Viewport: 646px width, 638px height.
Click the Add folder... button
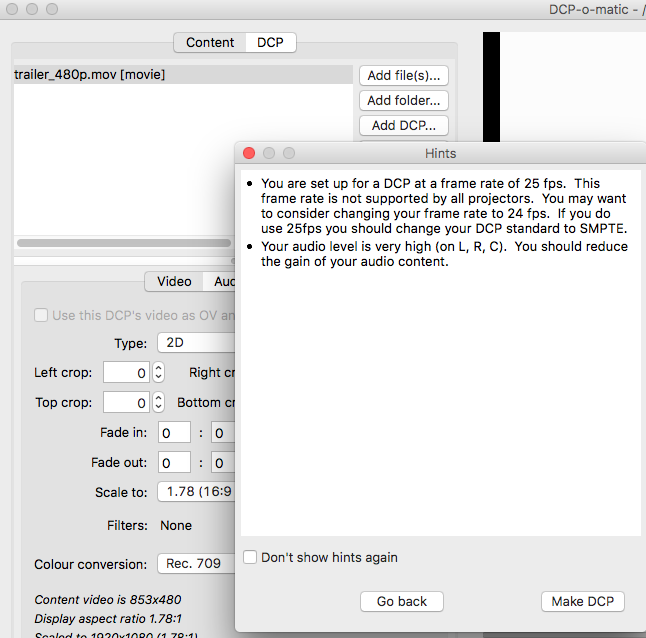tap(403, 100)
